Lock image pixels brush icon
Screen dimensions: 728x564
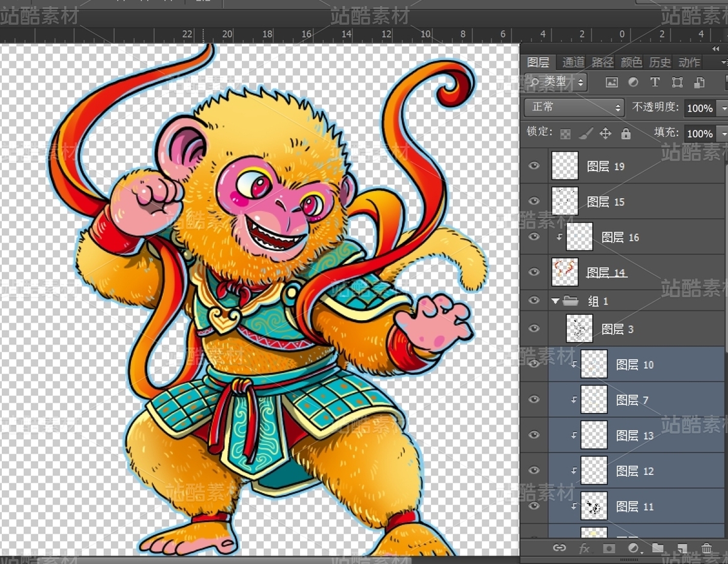pyautogui.click(x=586, y=134)
